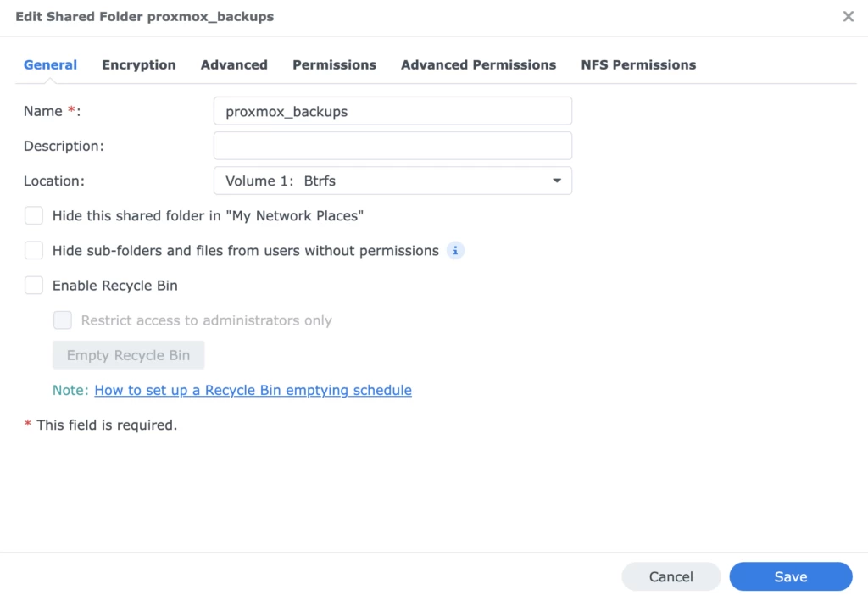This screenshot has width=868, height=595.
Task: Click the Empty Recycle Bin button
Action: [x=128, y=355]
